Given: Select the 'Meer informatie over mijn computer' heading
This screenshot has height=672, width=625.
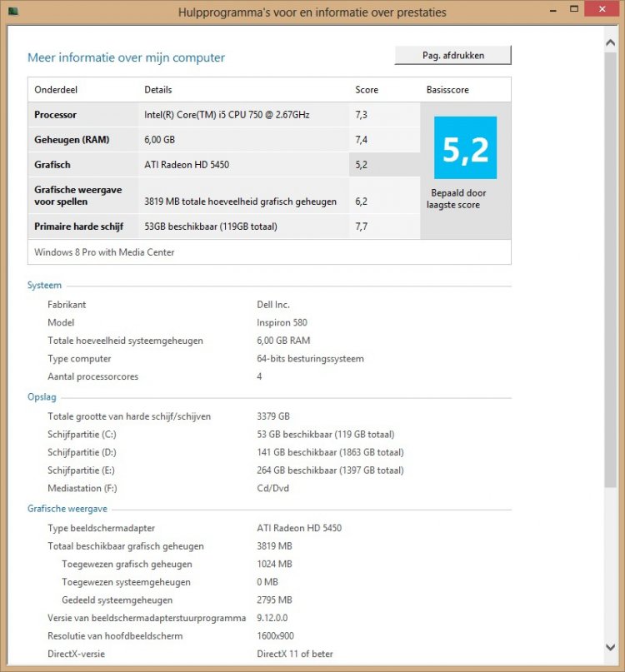Looking at the screenshot, I should pos(126,57).
